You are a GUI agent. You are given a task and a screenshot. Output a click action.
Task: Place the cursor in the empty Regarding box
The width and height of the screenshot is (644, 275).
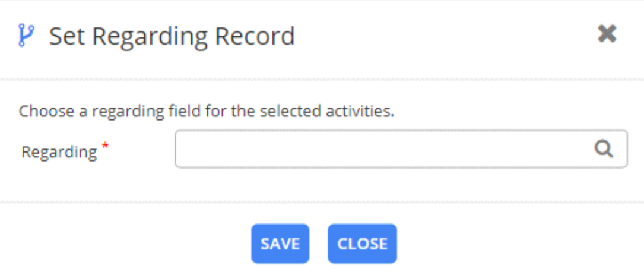click(x=380, y=150)
